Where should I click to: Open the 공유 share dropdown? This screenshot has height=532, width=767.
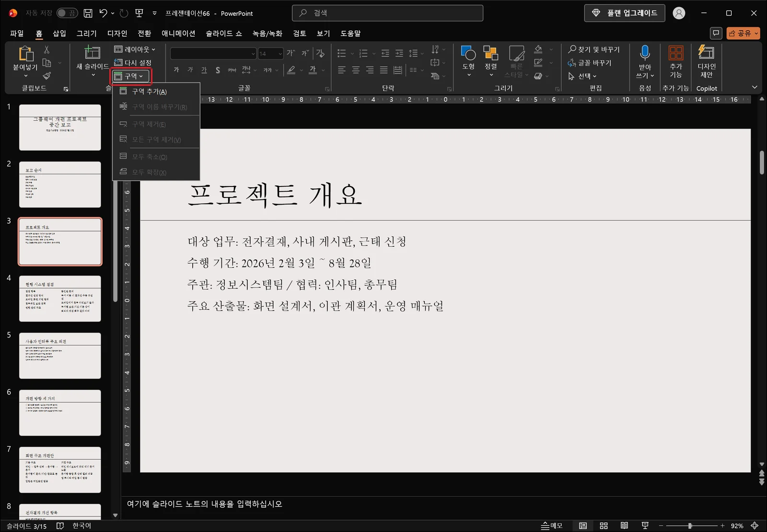[x=744, y=33]
